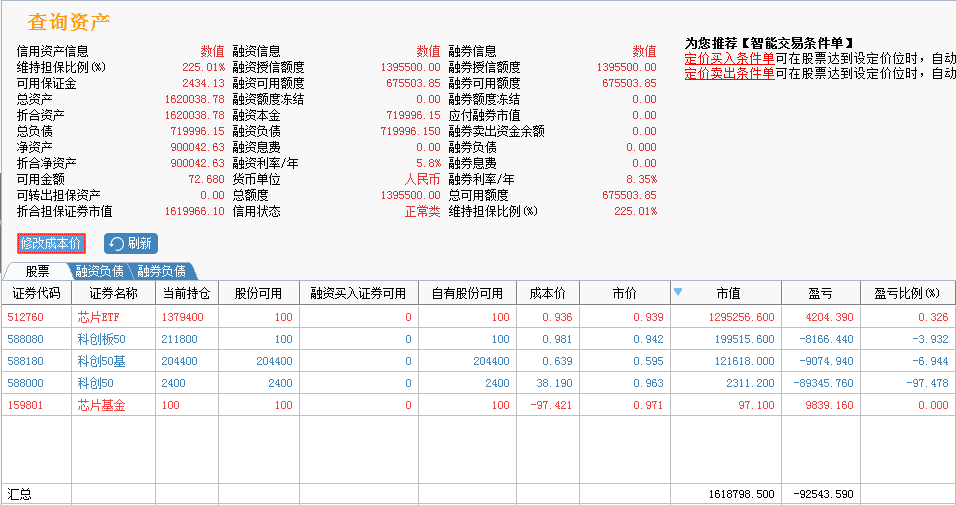Sort by 自有股份可用 column header

click(467, 293)
